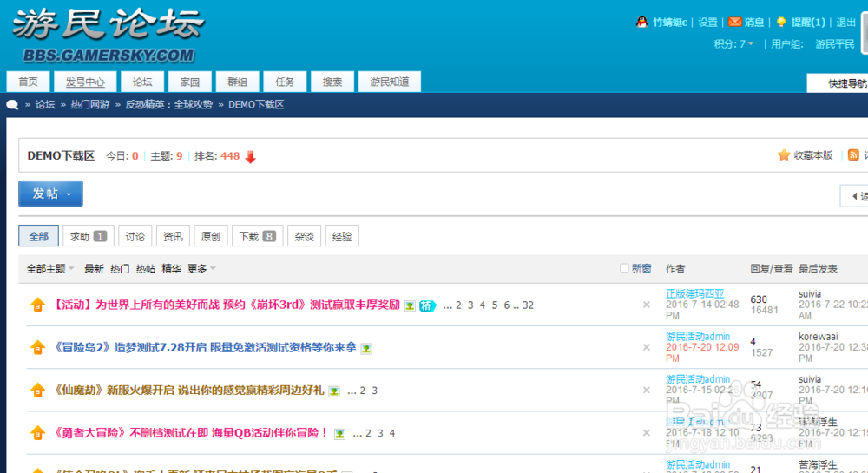Open the 任务 navigation item
The width and height of the screenshot is (868, 473).
point(285,82)
